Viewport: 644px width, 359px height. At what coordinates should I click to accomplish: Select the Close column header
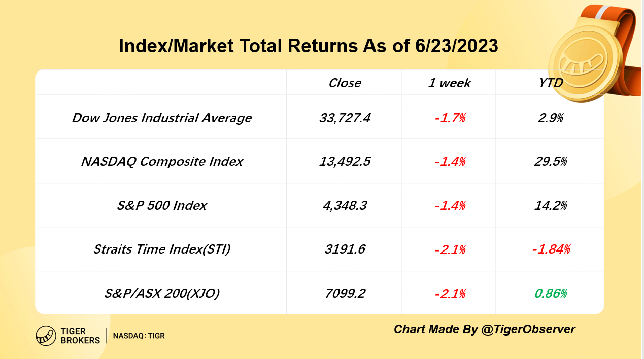click(345, 83)
